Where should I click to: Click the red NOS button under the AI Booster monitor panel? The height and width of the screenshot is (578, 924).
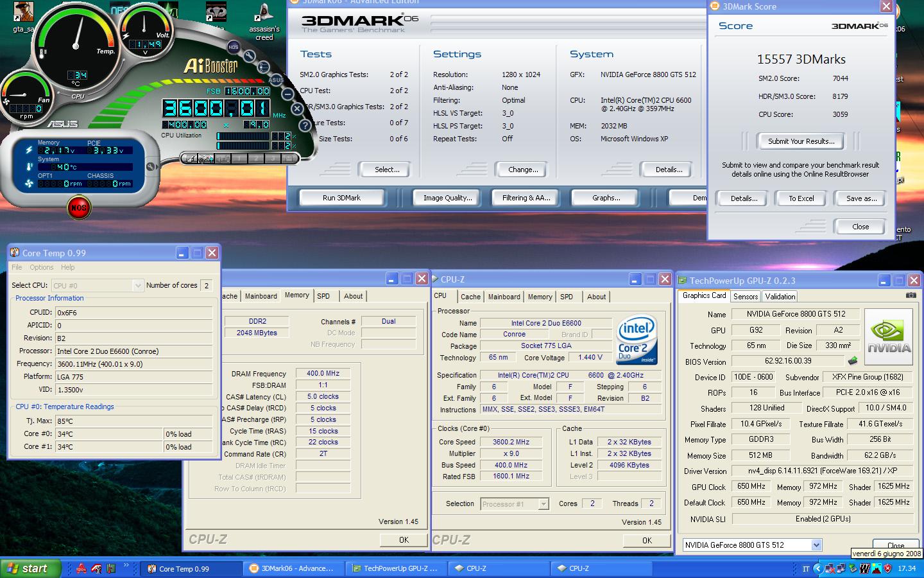78,207
